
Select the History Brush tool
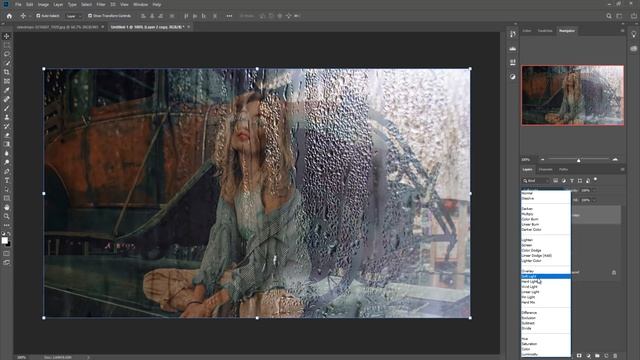click(x=7, y=126)
